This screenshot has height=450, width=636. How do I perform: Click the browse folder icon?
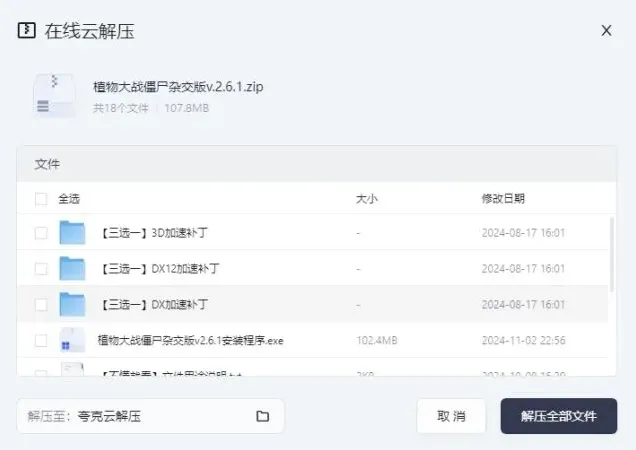262,416
